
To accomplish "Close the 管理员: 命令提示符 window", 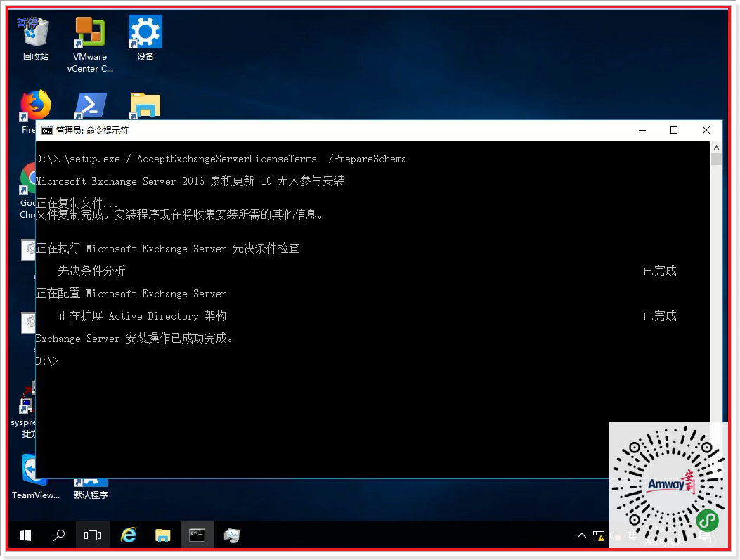I will 706,130.
